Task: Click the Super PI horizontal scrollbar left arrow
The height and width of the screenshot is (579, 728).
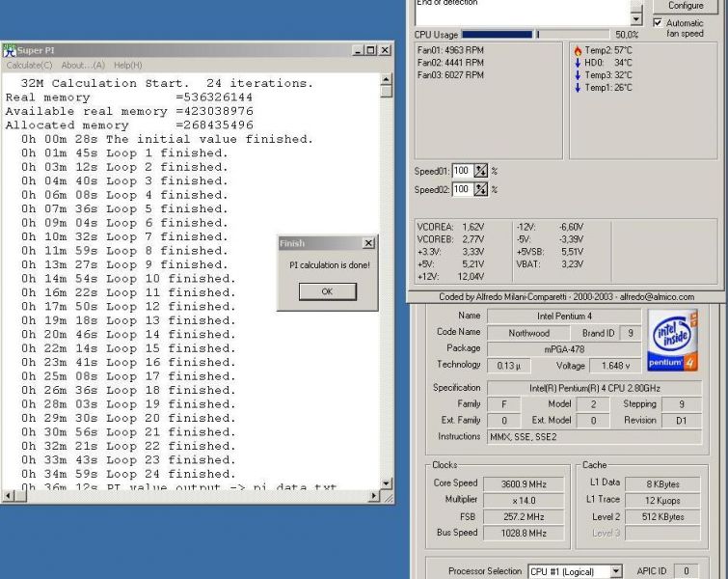Action: pos(8,496)
